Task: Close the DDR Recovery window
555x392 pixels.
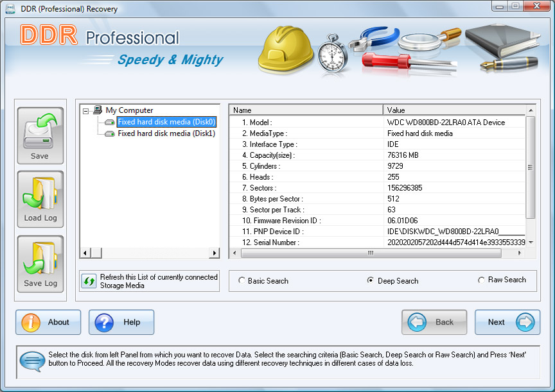Action: coord(536,6)
